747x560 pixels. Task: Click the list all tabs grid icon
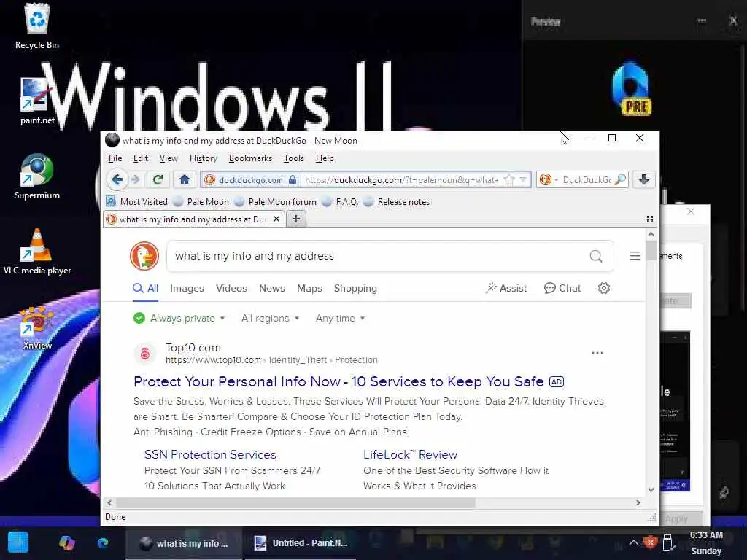649,219
